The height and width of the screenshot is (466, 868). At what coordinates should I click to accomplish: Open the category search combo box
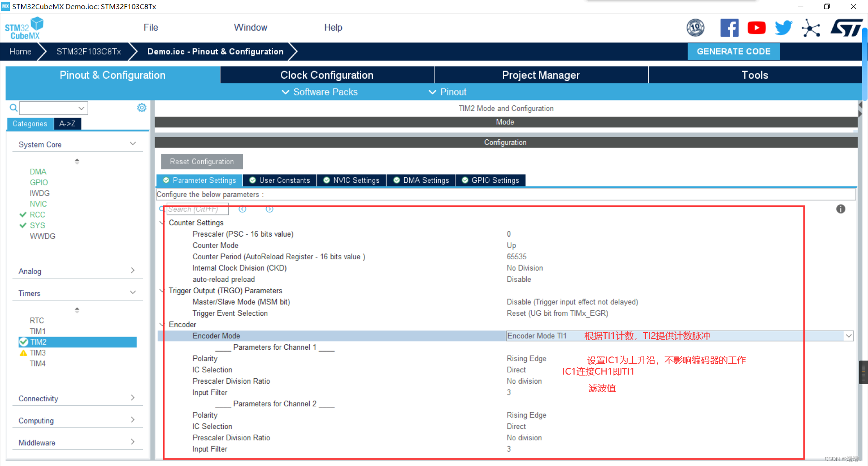click(54, 108)
